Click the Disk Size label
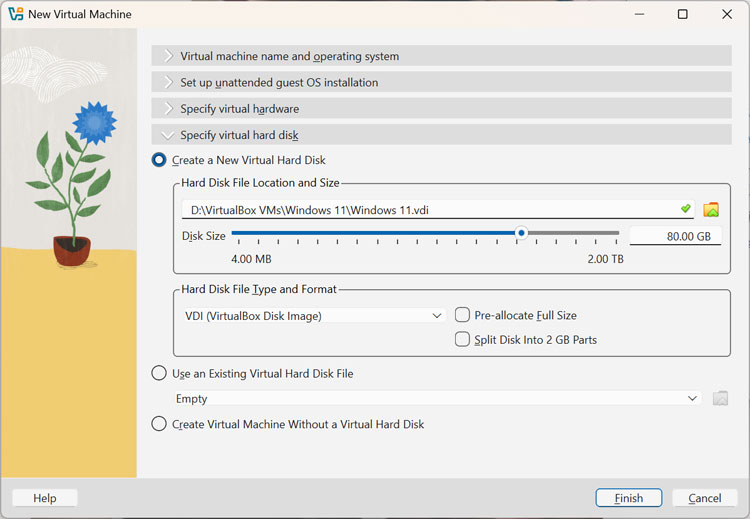The height and width of the screenshot is (519, 750). (203, 236)
